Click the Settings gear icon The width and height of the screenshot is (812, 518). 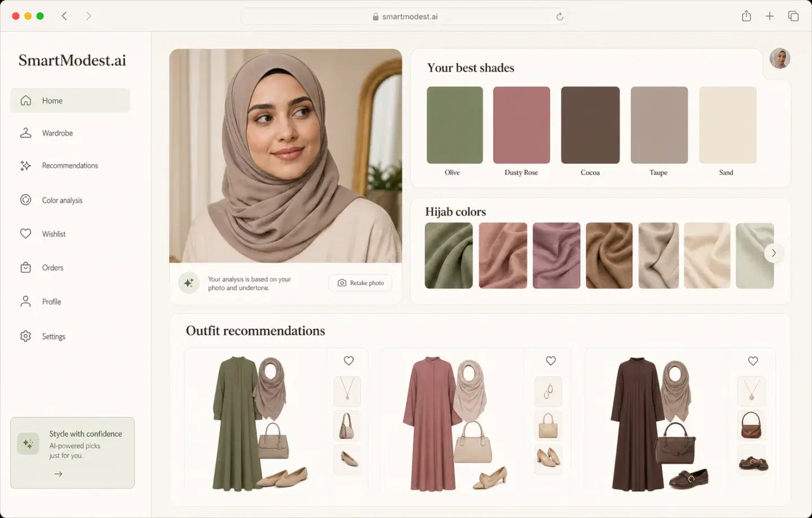(x=26, y=336)
